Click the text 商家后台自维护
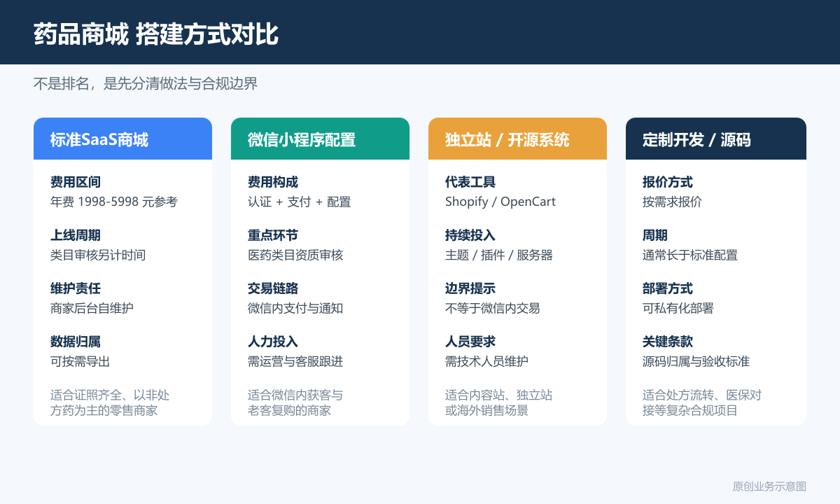840x504 pixels. [92, 308]
